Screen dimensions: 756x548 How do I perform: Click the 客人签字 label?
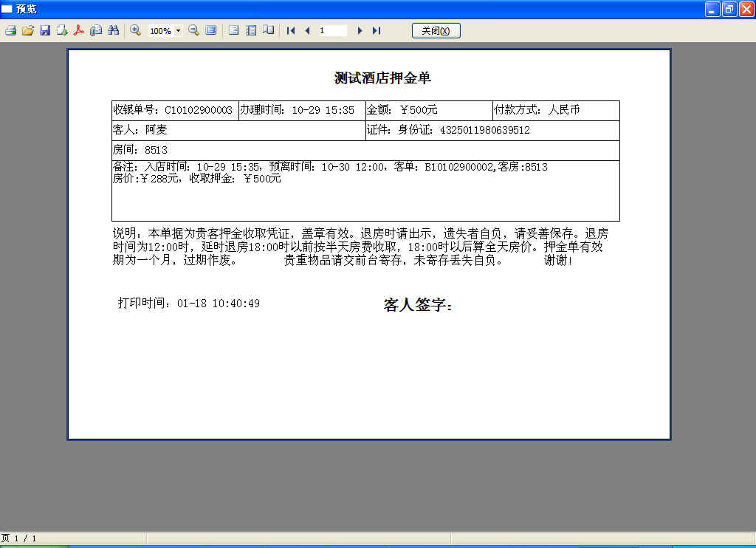click(418, 305)
